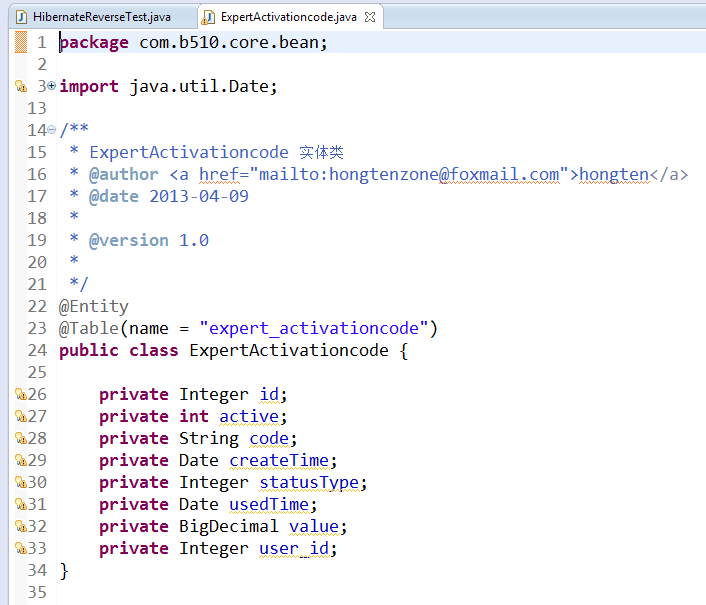
Task: Click warning marker on line 30
Action: point(21,482)
